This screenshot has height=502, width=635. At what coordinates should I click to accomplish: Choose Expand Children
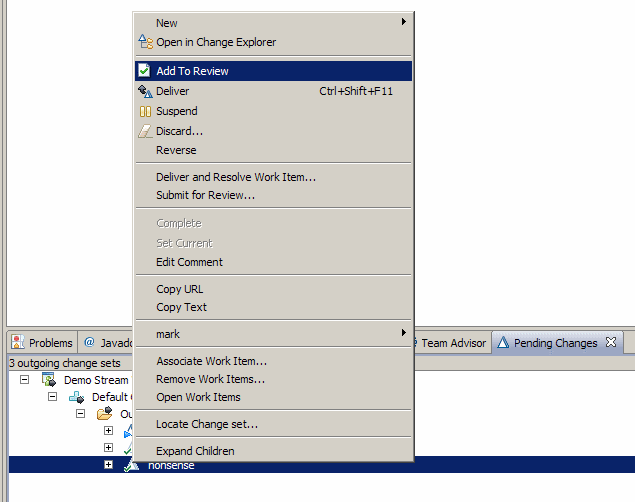pyautogui.click(x=273, y=451)
